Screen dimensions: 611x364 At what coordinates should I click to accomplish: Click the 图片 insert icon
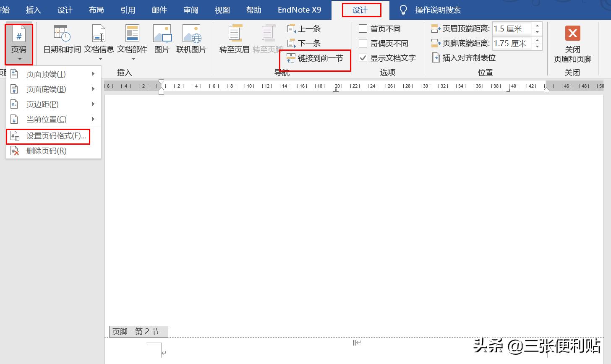pyautogui.click(x=162, y=38)
